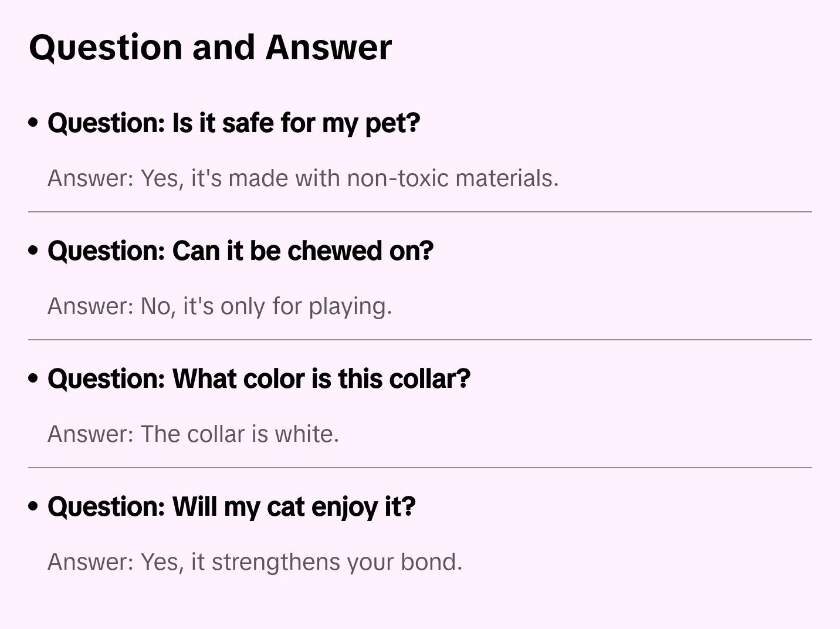Select the "What color is this collar?" question
The height and width of the screenshot is (629, 840).
(259, 378)
